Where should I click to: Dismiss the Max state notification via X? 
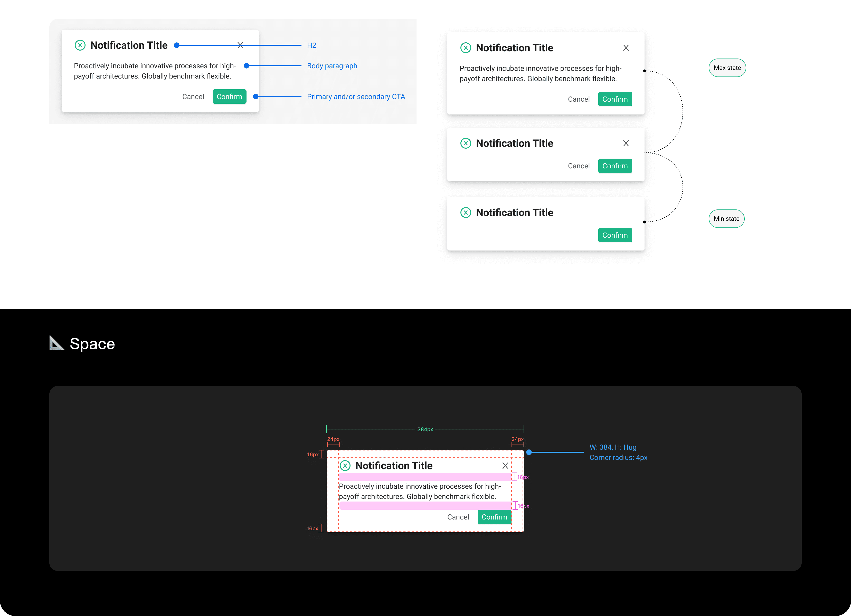pos(626,48)
